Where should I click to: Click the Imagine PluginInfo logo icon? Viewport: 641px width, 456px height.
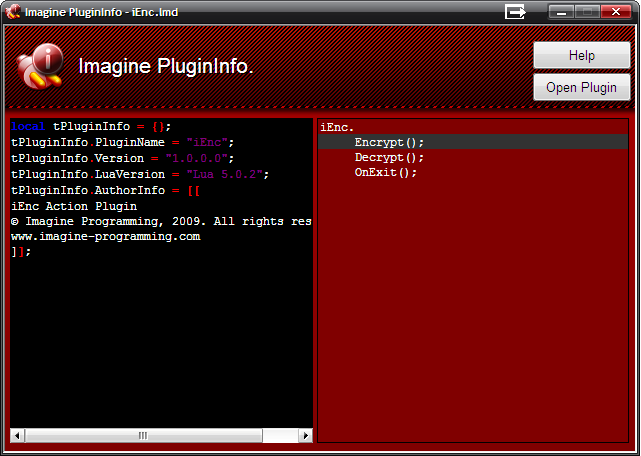point(40,66)
